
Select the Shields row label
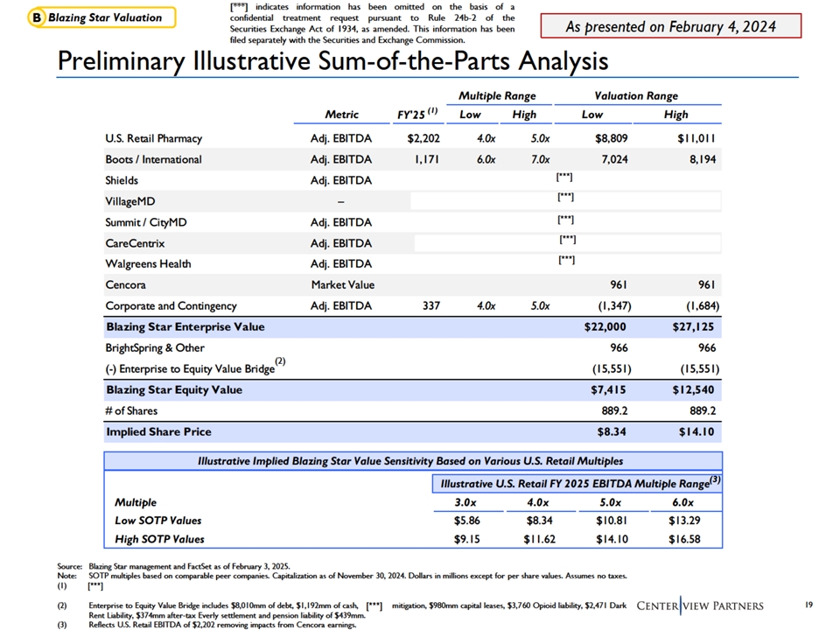pyautogui.click(x=122, y=180)
